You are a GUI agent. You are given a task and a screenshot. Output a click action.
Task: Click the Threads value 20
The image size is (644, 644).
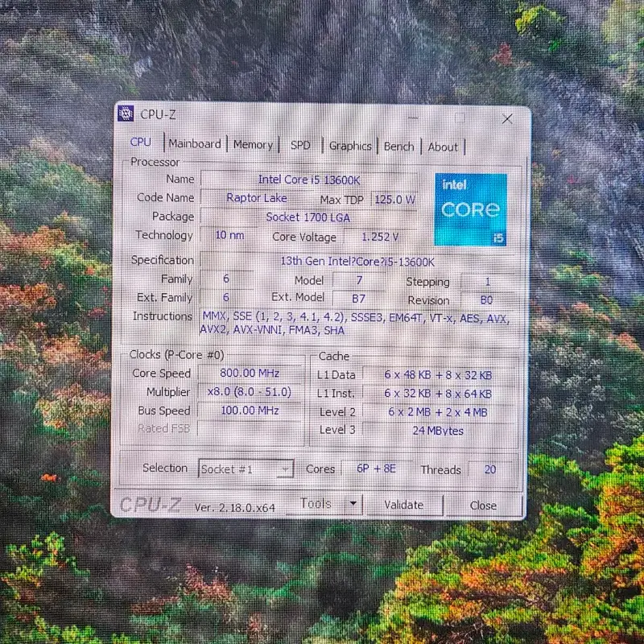click(490, 469)
